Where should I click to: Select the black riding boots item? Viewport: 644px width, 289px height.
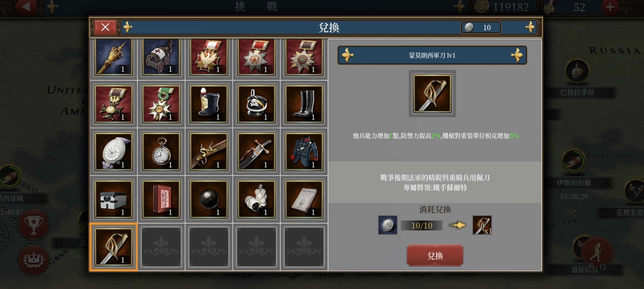pyautogui.click(x=304, y=104)
